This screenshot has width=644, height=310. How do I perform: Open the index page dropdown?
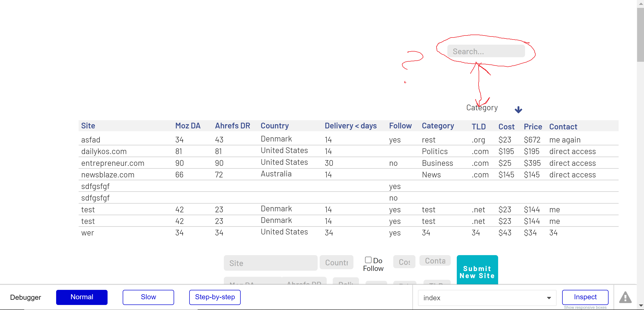[x=487, y=298]
